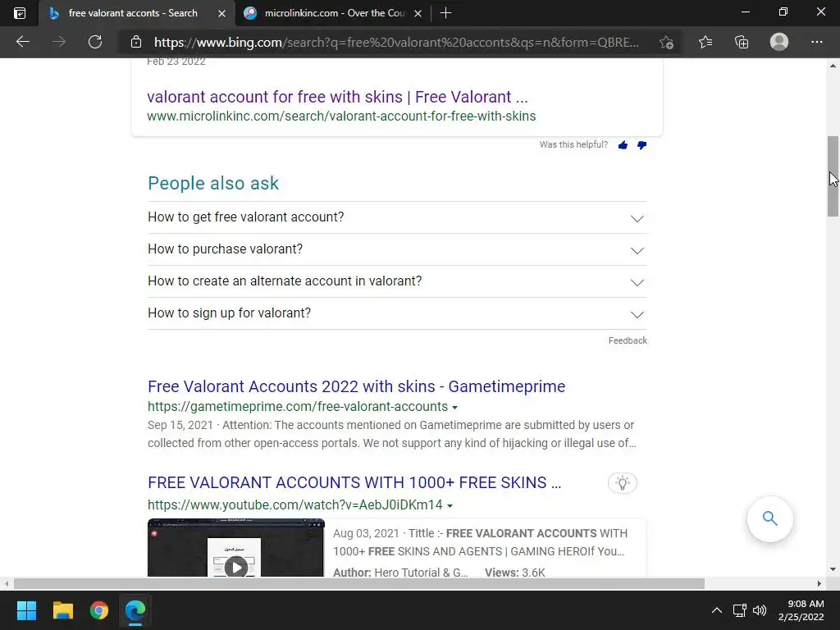Click the address bar URL field
The image size is (840, 630).
396,43
